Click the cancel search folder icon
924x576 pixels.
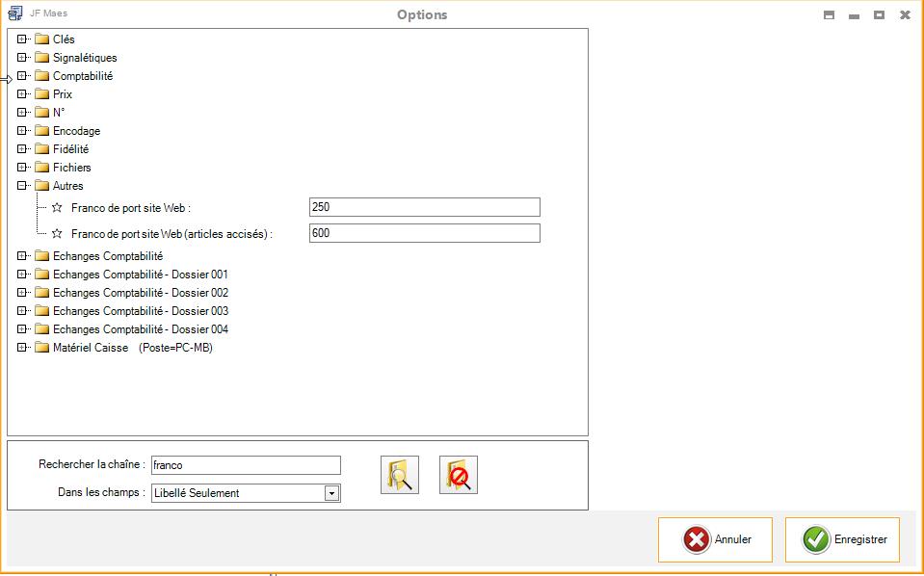click(459, 475)
